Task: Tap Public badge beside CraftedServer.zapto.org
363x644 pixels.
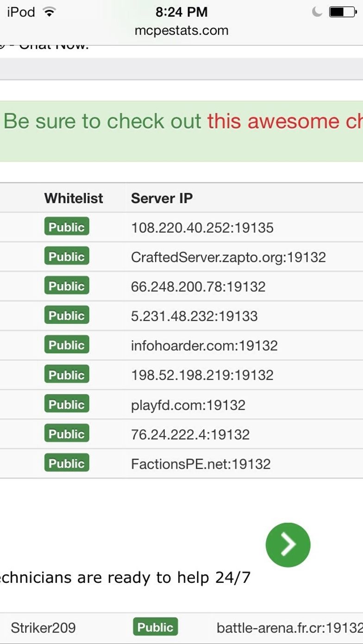Action: (67, 256)
